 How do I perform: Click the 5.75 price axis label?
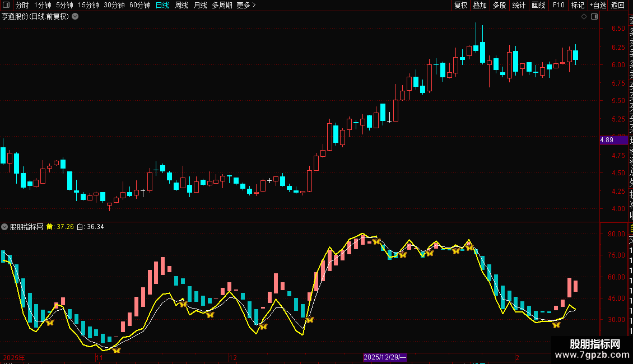[618, 83]
